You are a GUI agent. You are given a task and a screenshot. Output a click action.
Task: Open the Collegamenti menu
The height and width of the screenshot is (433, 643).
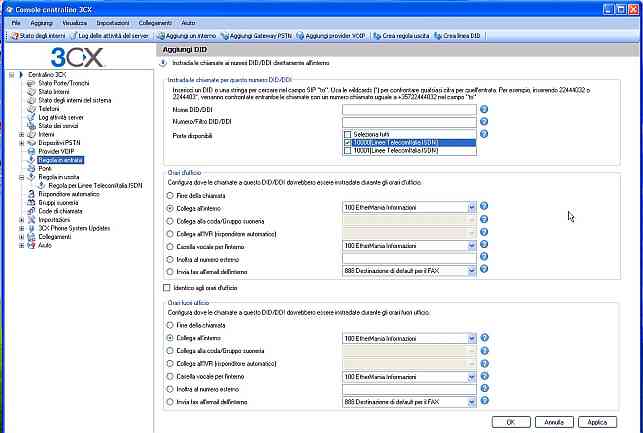click(x=155, y=23)
